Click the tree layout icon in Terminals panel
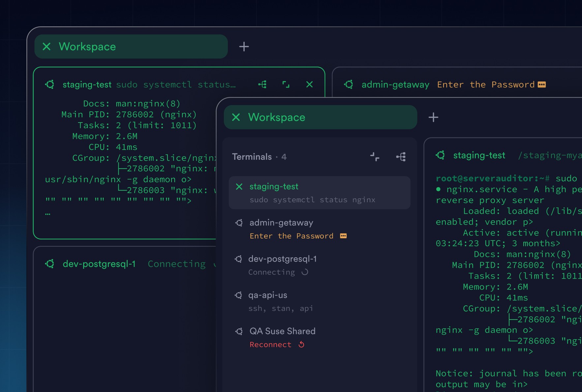The height and width of the screenshot is (392, 582). pos(401,157)
